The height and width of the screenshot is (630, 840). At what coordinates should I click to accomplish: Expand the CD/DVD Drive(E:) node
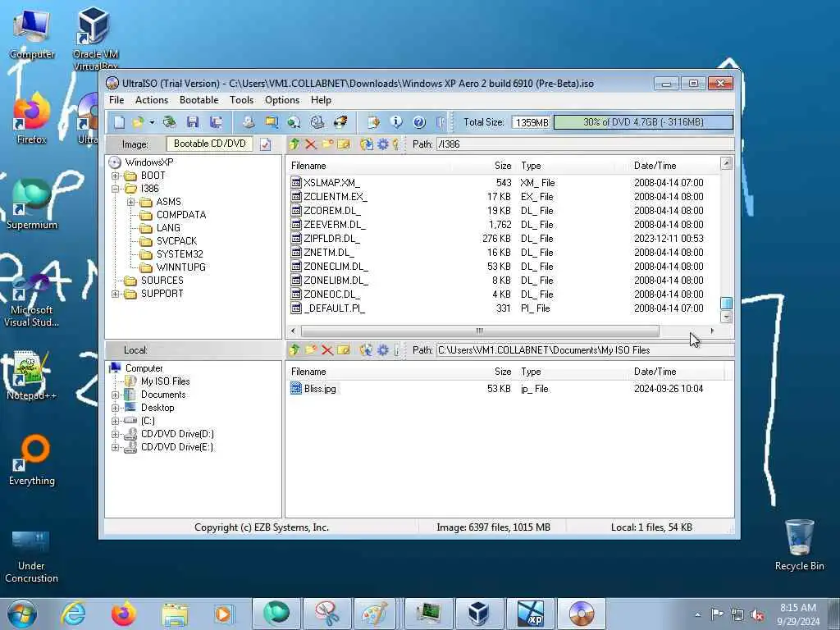point(115,447)
